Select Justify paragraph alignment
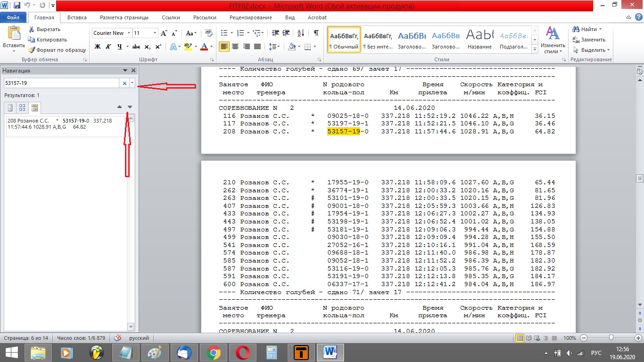644x362 pixels. pos(257,47)
